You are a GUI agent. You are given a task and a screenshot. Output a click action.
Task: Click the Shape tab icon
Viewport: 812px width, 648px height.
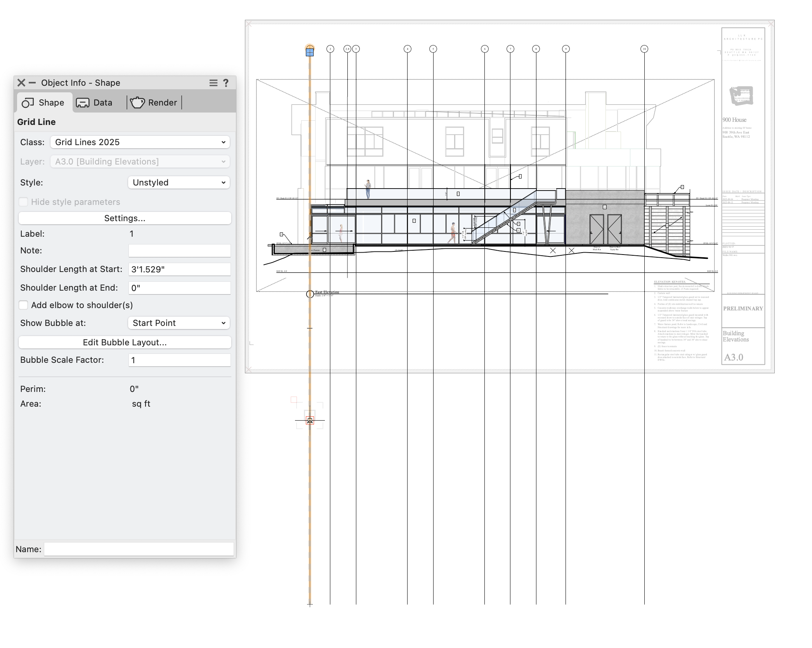coord(28,103)
